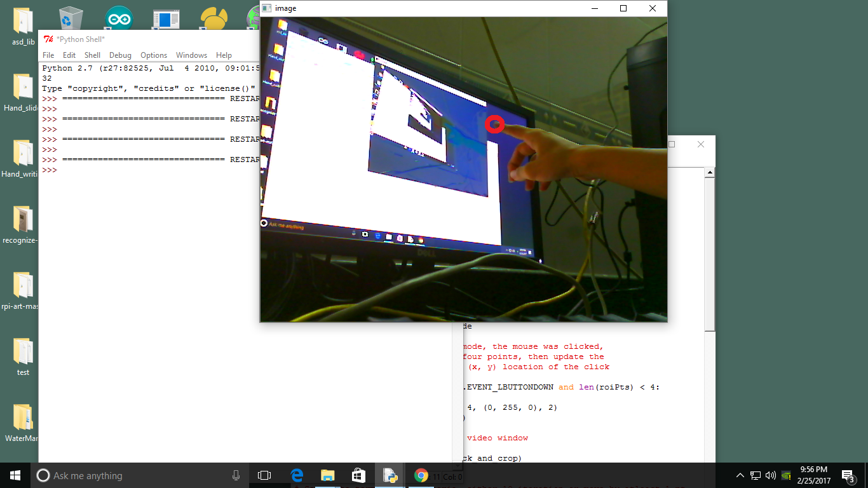Screen dimensions: 868x488
Task: Open the File menu in Python Shell
Action: click(x=48, y=55)
